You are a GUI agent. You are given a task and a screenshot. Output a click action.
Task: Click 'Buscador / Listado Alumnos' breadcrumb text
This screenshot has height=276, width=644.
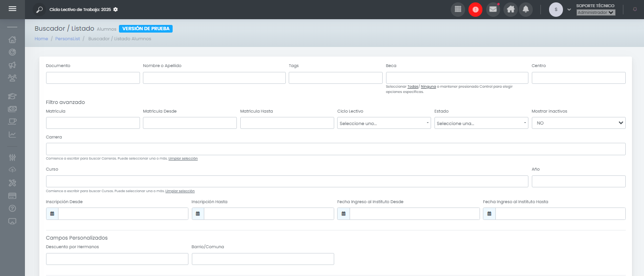119,39
